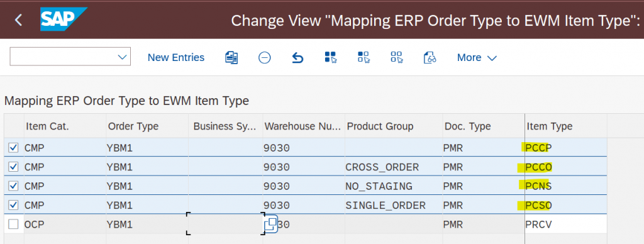Expand the More menu

click(x=477, y=58)
